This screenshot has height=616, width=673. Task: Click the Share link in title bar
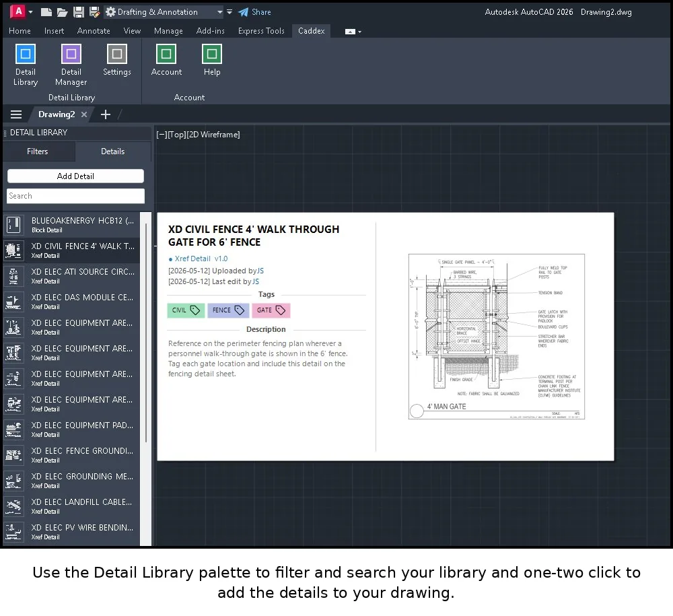click(261, 12)
